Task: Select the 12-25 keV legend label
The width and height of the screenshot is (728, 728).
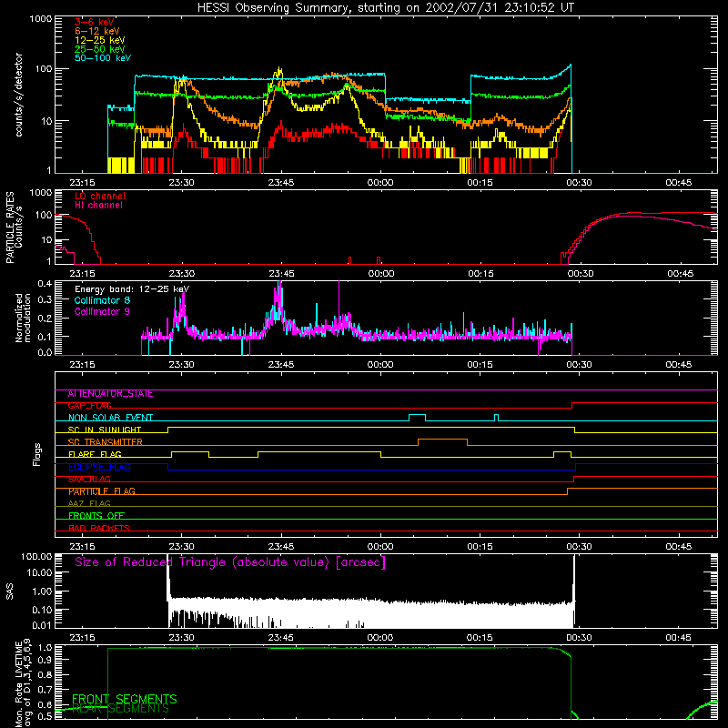Action: [x=100, y=40]
